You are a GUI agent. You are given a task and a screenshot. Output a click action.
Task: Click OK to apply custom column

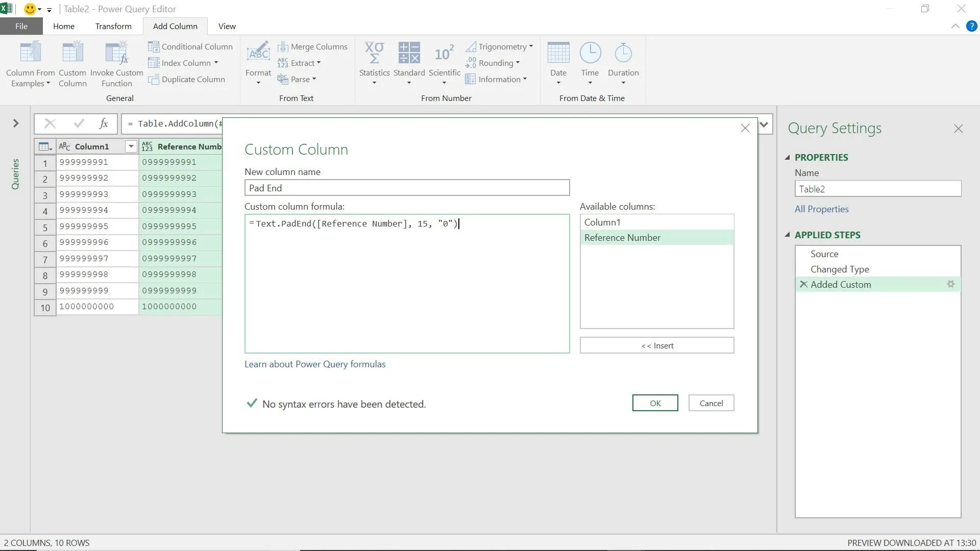[655, 403]
